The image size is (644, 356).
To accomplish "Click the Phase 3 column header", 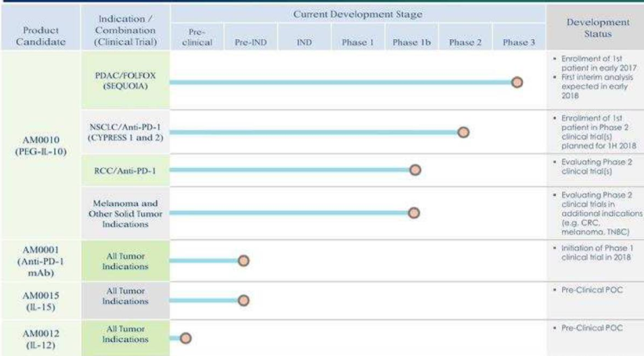I will [519, 43].
